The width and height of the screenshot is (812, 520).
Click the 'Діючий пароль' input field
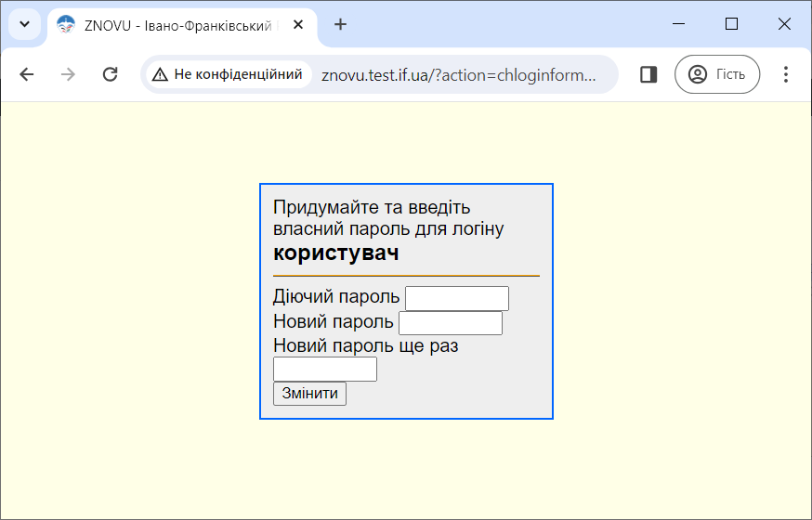457,298
